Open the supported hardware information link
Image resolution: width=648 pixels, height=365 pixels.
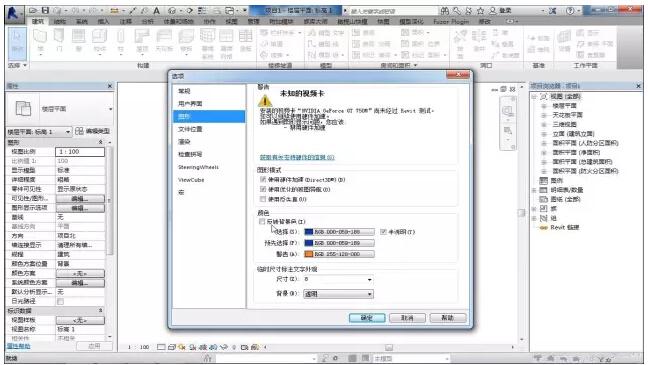(297, 157)
